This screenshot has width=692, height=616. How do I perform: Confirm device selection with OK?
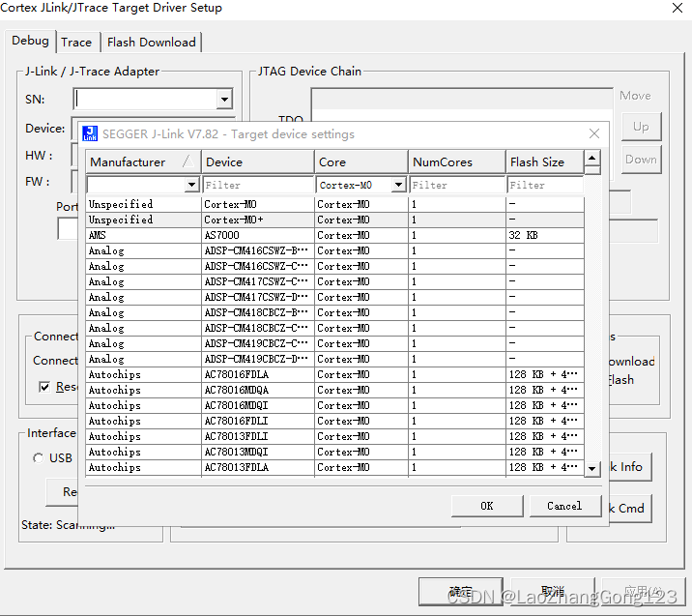(487, 506)
